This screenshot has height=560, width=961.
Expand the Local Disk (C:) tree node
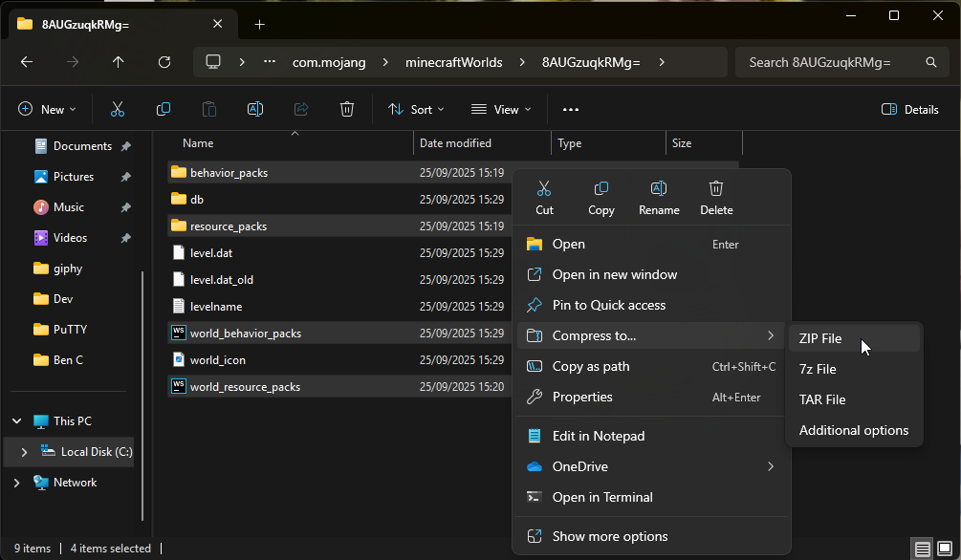(x=24, y=452)
